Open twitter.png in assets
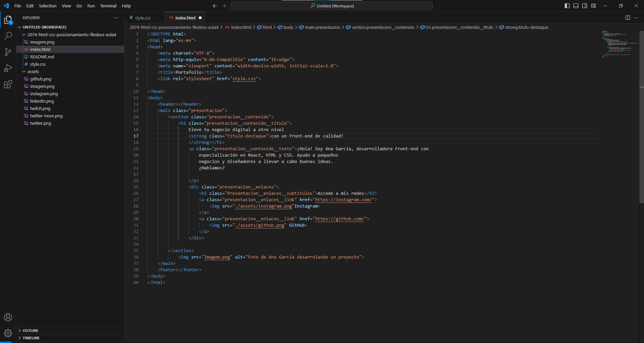The image size is (644, 343). point(70,123)
